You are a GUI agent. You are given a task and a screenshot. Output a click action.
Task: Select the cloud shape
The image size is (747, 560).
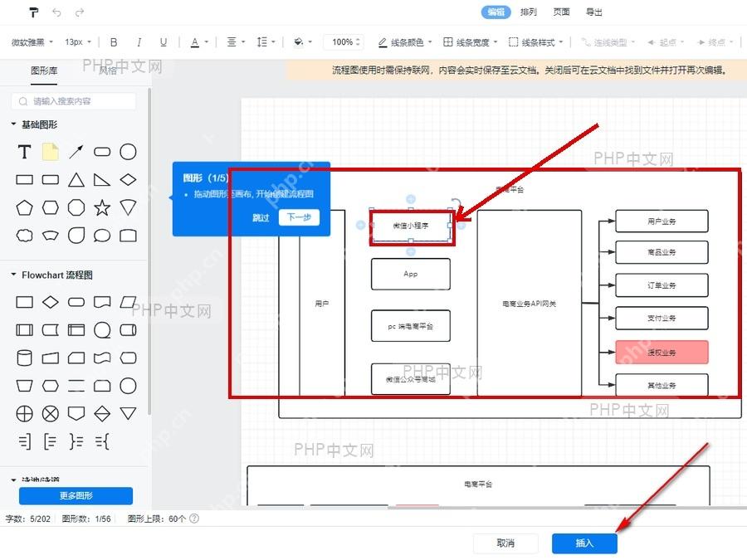tap(24, 236)
